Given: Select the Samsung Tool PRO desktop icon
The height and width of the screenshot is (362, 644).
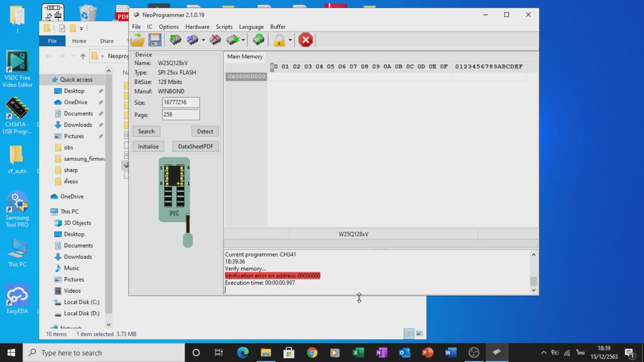Looking at the screenshot, I should tap(17, 210).
